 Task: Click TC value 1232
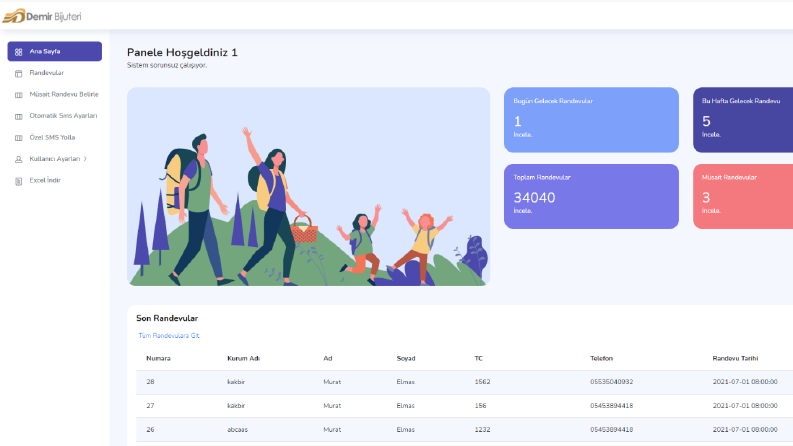[482, 430]
